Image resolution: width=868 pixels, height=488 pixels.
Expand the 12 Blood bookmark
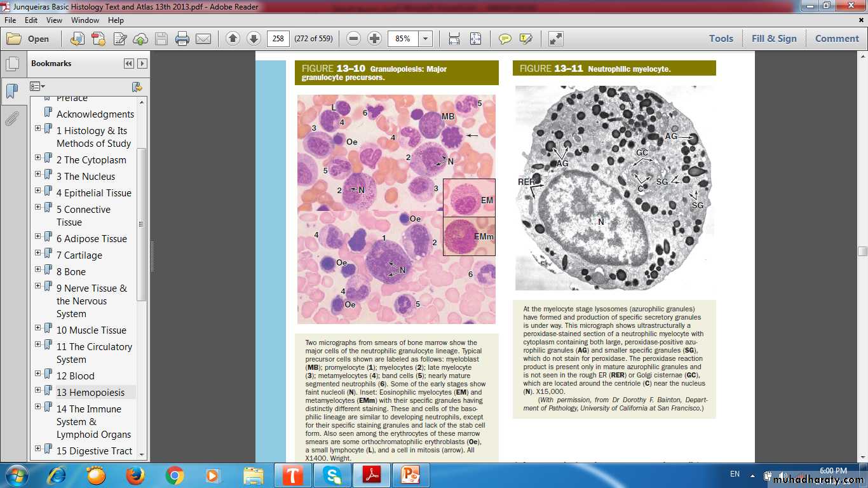click(x=38, y=376)
